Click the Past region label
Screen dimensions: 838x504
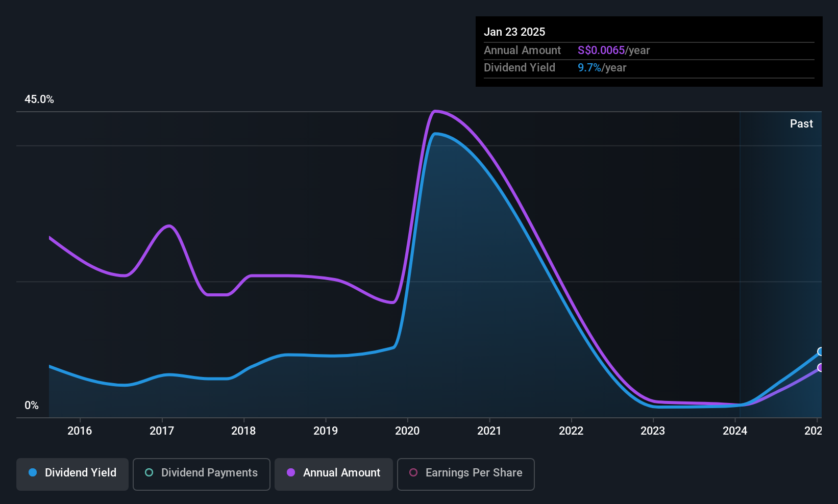pos(801,124)
